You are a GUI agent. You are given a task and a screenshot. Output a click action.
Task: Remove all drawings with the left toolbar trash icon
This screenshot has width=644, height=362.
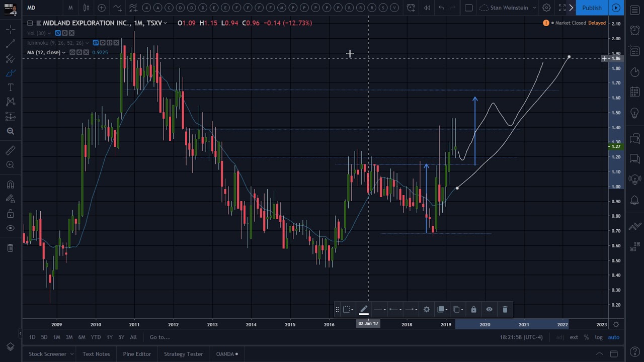tap(10, 248)
